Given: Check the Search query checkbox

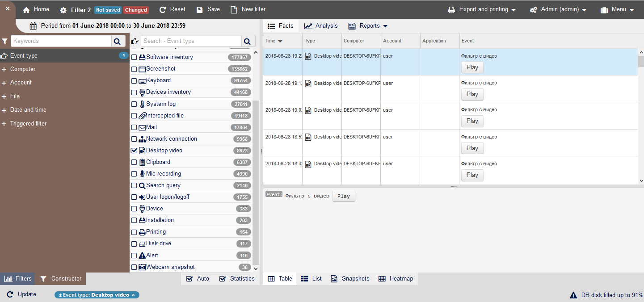Looking at the screenshot, I should (x=134, y=185).
